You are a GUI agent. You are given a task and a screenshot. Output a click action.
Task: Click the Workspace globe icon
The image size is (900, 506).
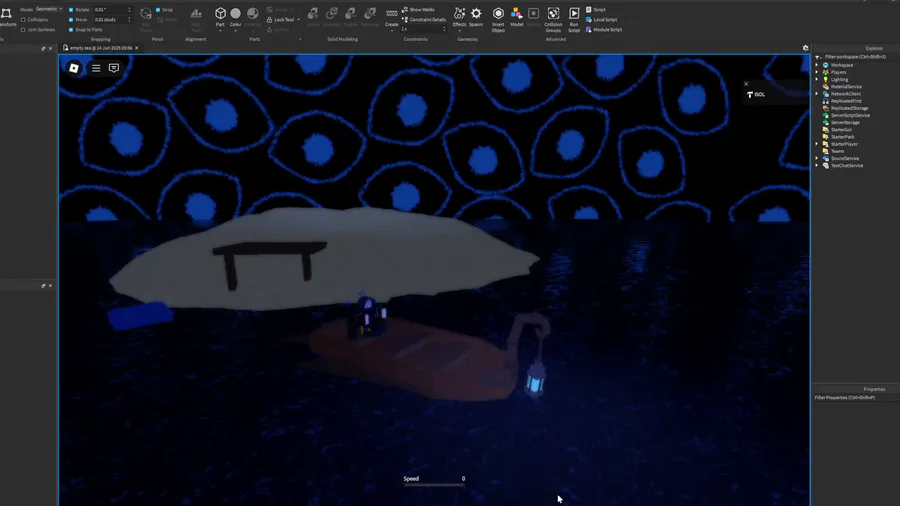(826, 65)
